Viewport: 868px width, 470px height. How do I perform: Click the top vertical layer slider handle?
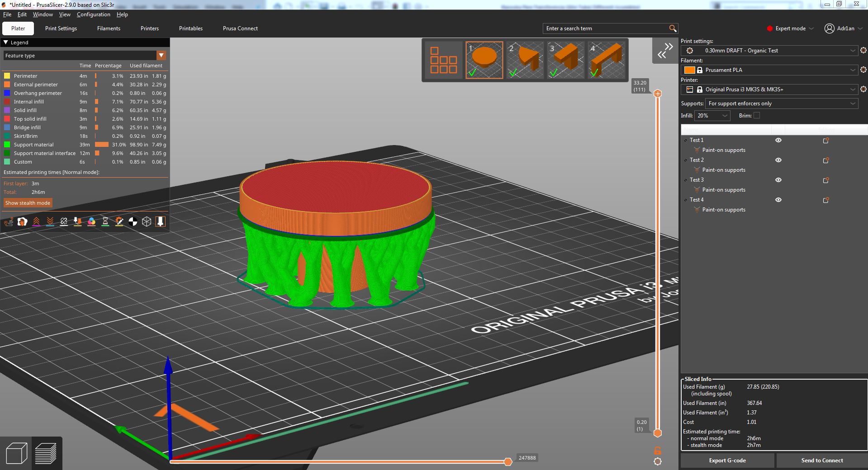[658, 94]
